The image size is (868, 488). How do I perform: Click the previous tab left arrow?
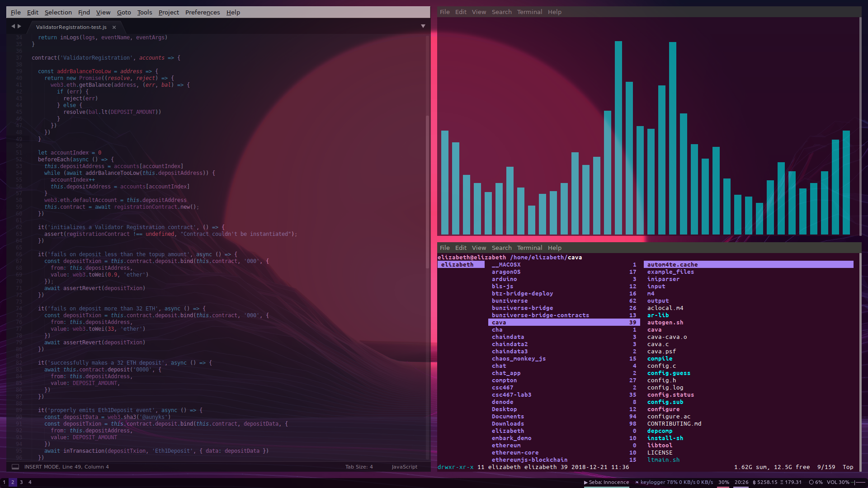coord(13,27)
